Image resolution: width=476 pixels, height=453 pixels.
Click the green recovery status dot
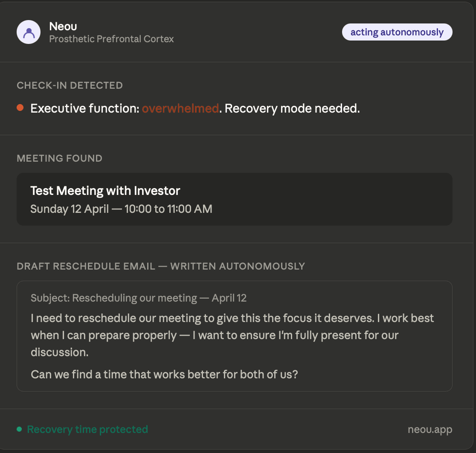(x=19, y=429)
